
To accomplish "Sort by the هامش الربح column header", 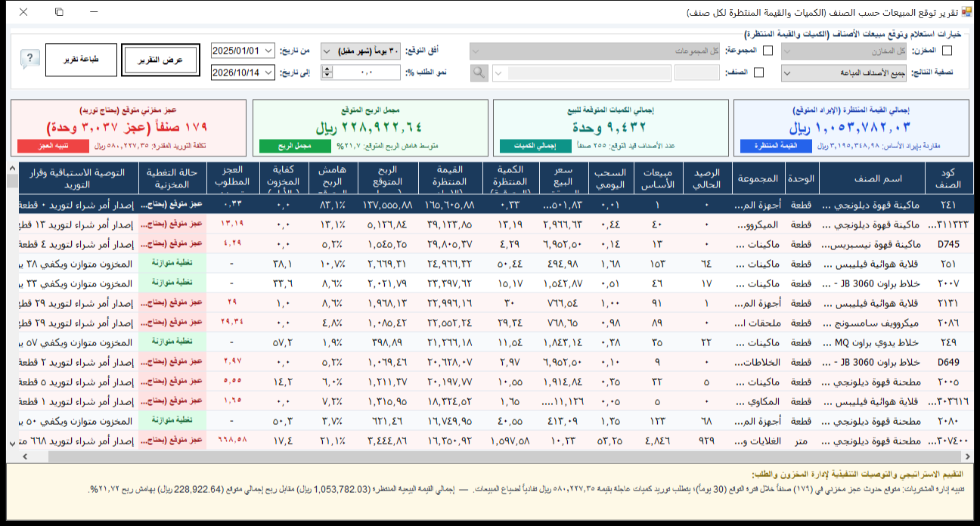I will (x=333, y=178).
